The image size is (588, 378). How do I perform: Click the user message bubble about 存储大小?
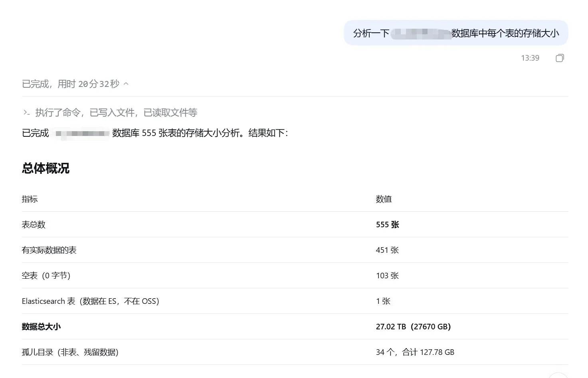[456, 33]
